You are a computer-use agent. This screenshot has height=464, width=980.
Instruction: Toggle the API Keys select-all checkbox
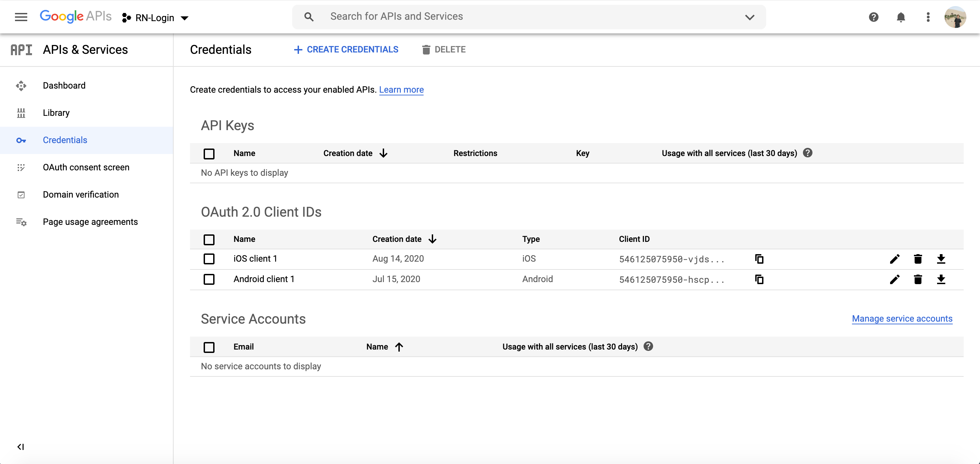click(x=209, y=154)
